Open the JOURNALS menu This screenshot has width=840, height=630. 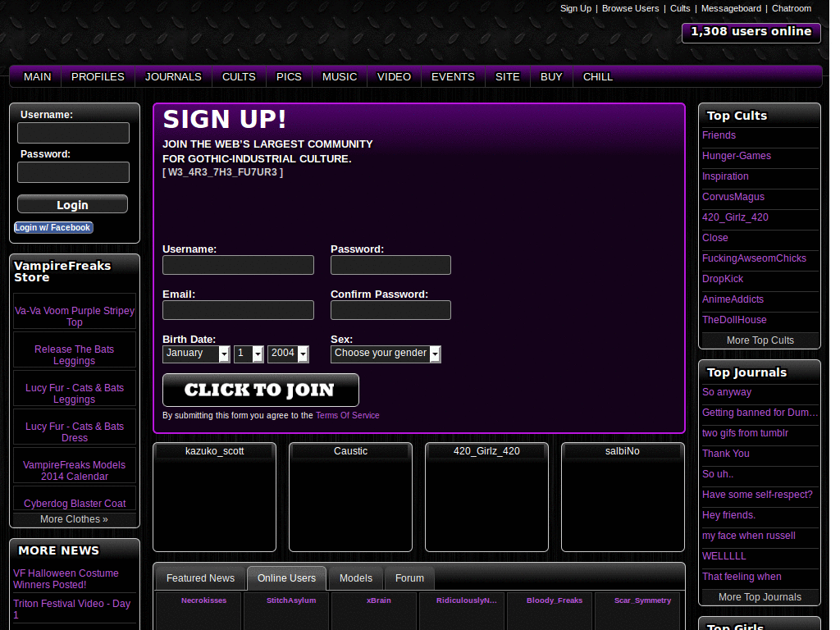[174, 76]
